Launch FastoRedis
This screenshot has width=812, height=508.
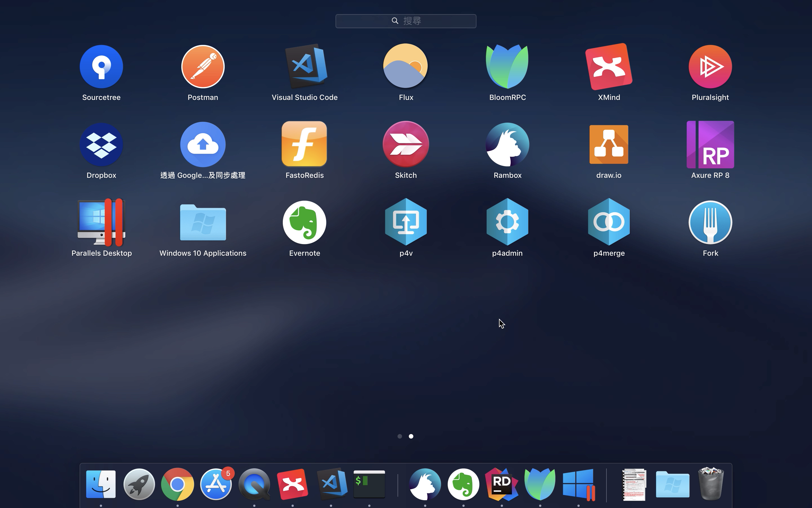tap(304, 144)
